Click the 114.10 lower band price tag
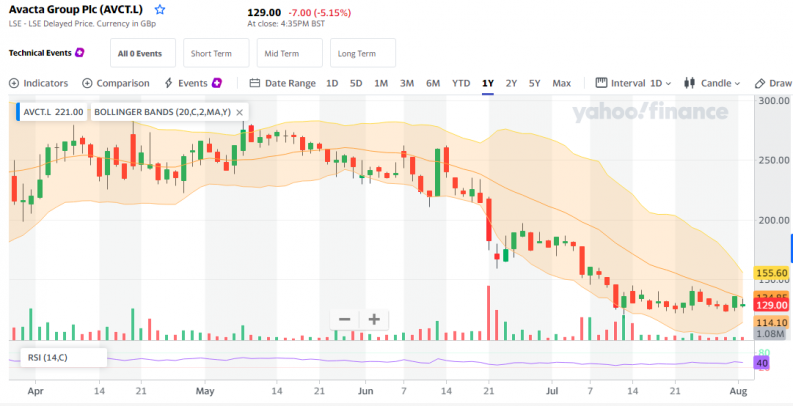 [772, 322]
